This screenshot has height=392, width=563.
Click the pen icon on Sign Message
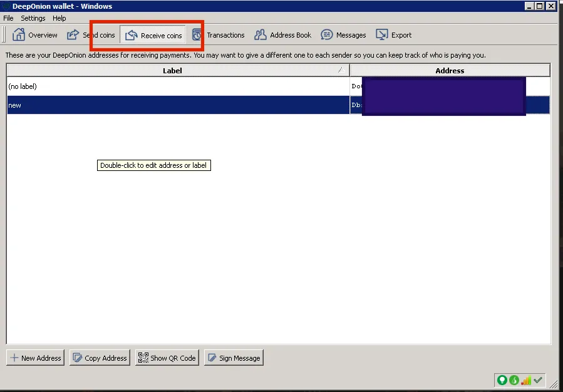[x=212, y=358]
